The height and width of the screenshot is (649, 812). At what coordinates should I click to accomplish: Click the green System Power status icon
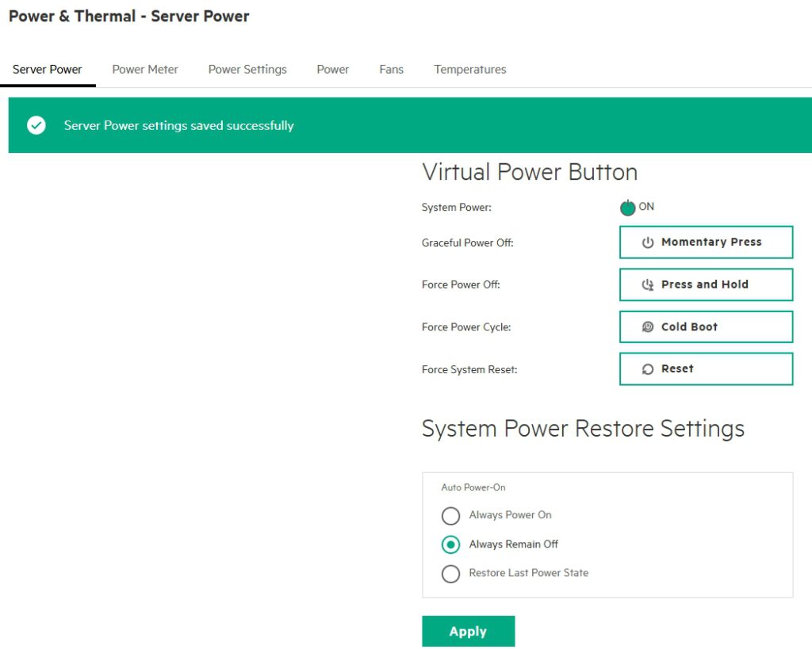point(627,208)
